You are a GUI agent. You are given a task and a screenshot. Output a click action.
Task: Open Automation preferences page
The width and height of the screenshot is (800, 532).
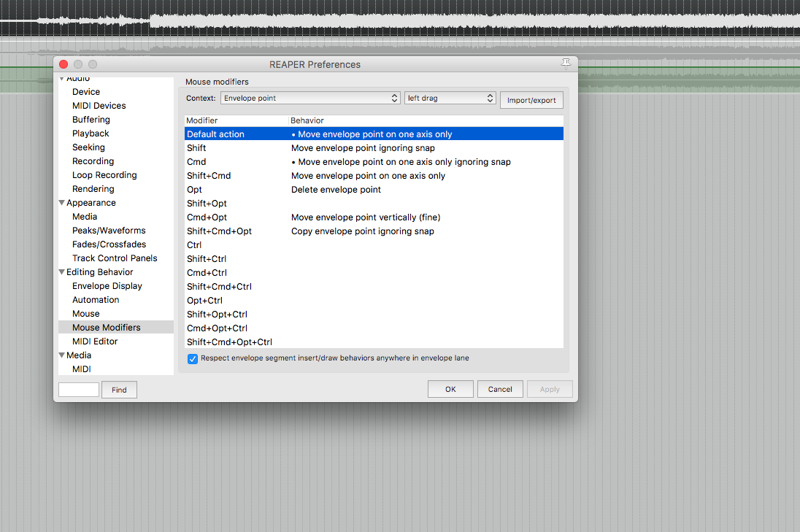pyautogui.click(x=96, y=299)
